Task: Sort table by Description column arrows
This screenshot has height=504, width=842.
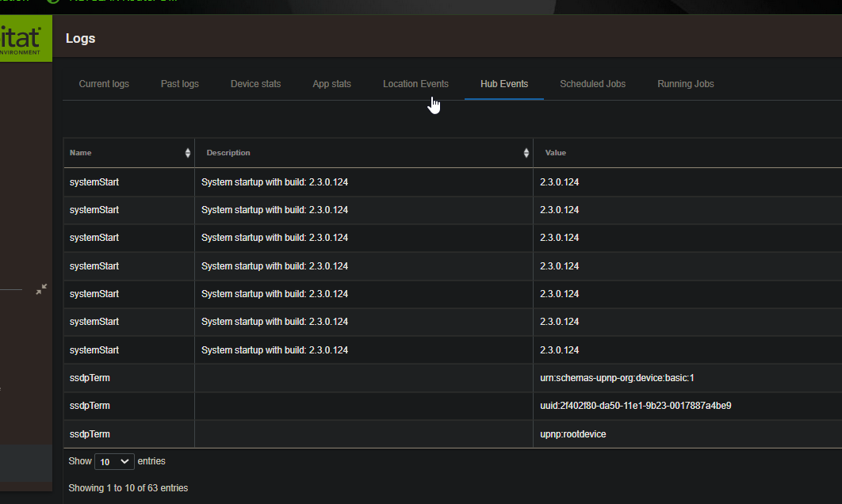Action: [526, 153]
